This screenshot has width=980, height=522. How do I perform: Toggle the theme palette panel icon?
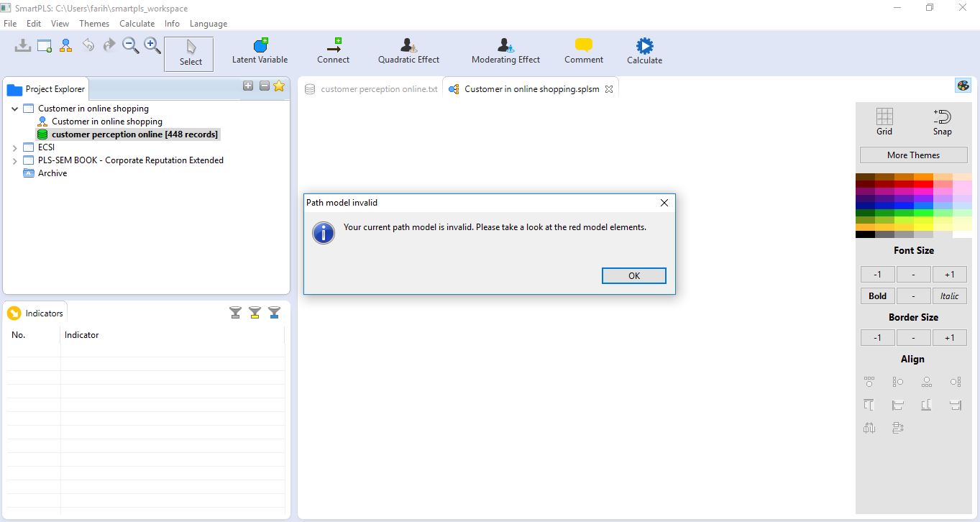click(x=963, y=86)
